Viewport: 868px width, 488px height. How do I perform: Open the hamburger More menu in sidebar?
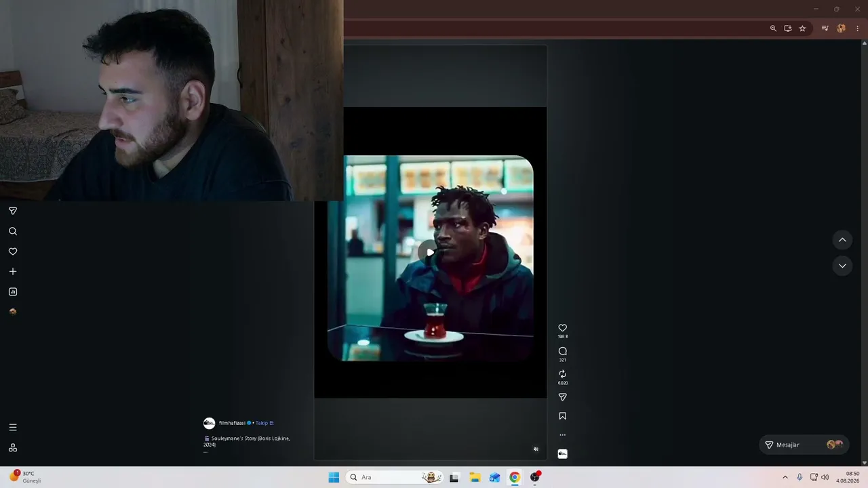tap(13, 428)
